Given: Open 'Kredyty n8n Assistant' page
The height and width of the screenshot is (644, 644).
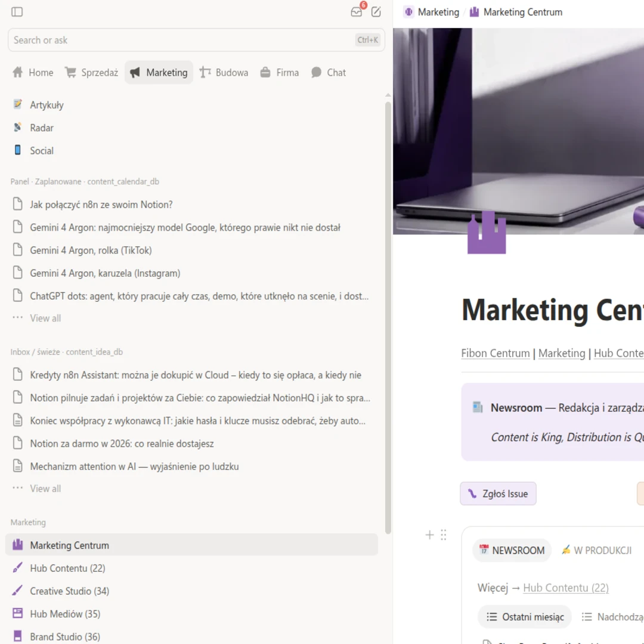Looking at the screenshot, I should click(191, 375).
